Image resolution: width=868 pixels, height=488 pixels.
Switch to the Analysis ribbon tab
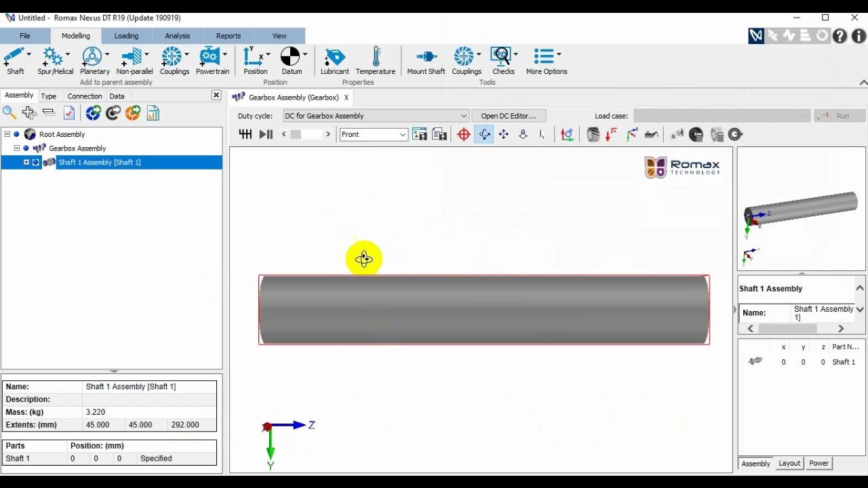coord(178,36)
